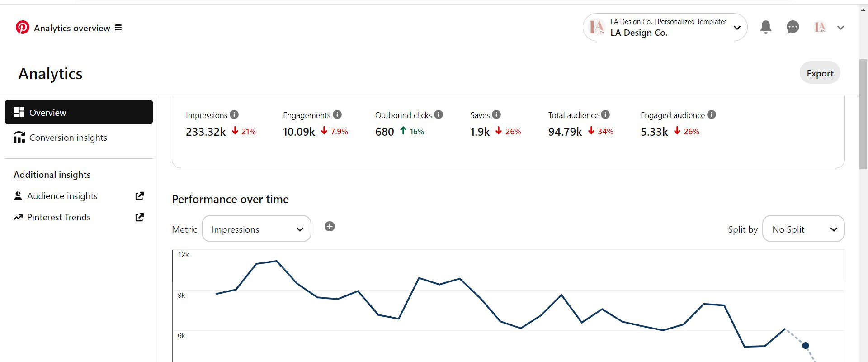
Task: Add another metric with plus icon
Action: pyautogui.click(x=330, y=226)
